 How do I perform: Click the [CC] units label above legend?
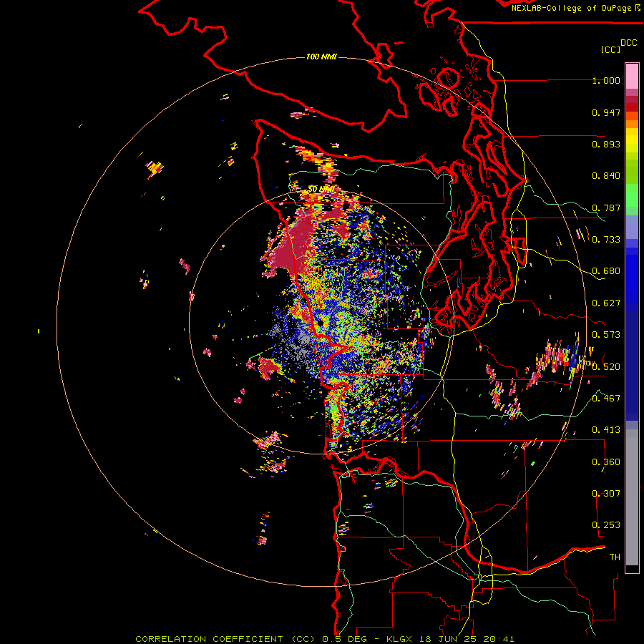click(610, 49)
